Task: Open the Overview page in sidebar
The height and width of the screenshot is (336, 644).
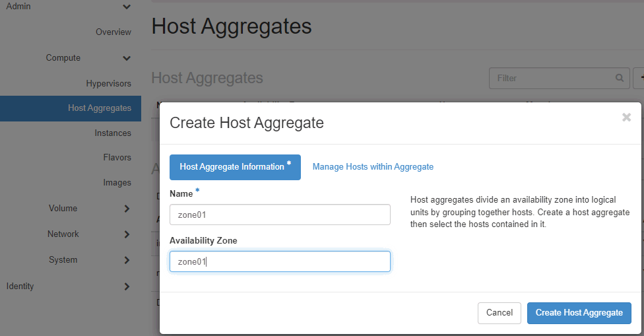Action: tap(113, 32)
